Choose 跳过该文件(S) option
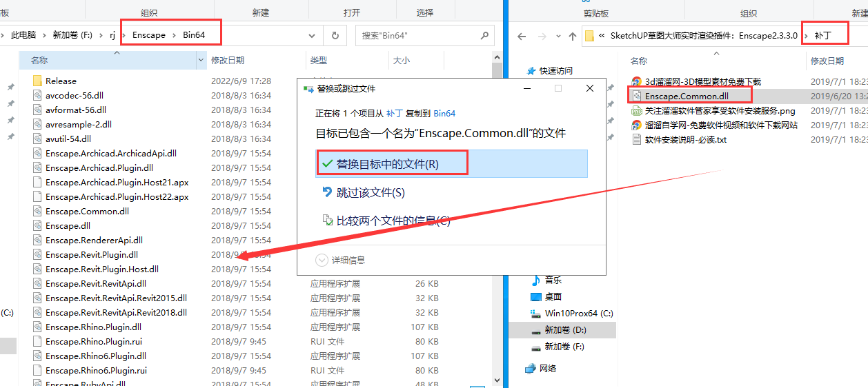 (371, 192)
